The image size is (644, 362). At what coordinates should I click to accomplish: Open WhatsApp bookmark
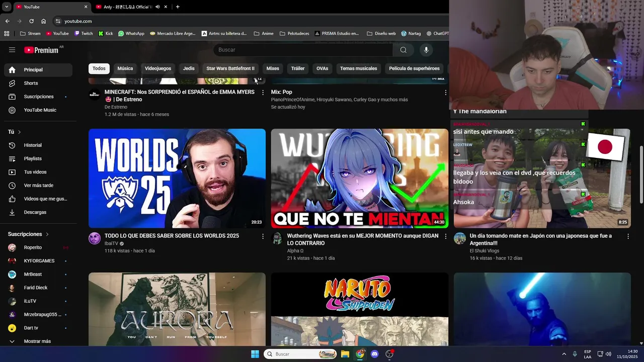coord(131,34)
